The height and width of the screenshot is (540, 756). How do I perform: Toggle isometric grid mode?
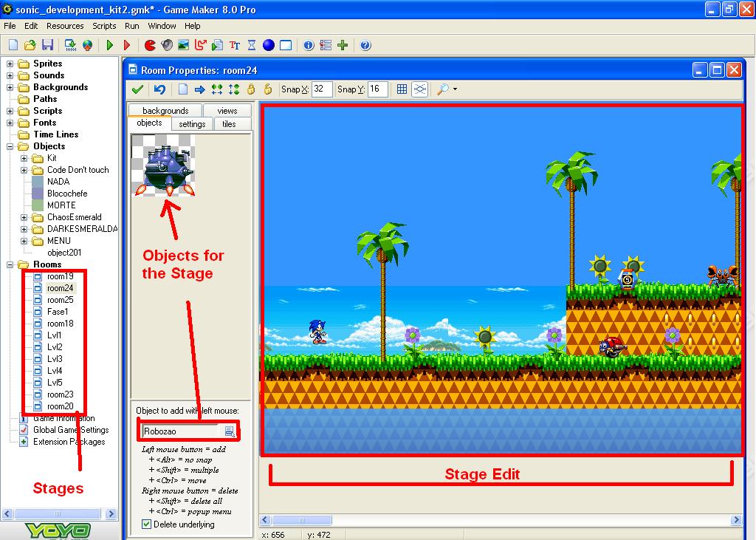[420, 89]
